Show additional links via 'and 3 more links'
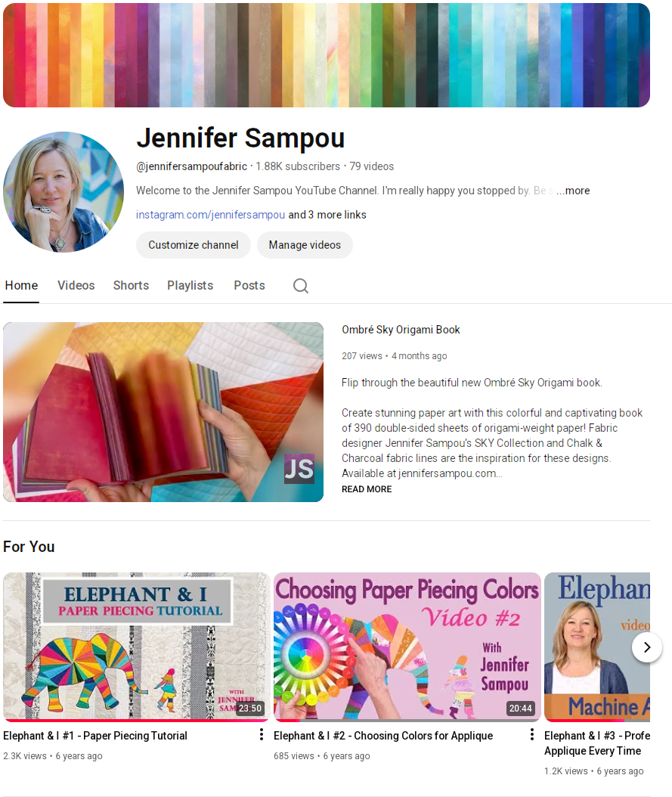 (327, 215)
